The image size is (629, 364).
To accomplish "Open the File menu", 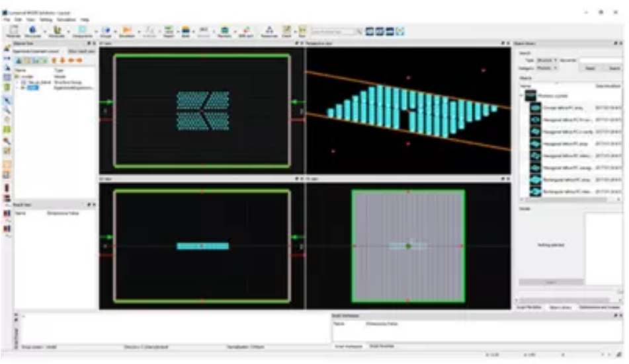I will tap(7, 19).
